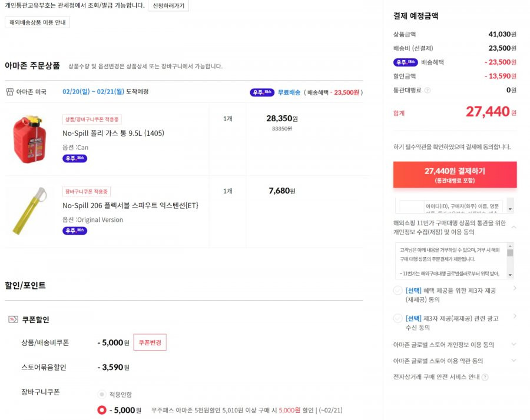This screenshot has width=530, height=420.
Task: Click the 우주패스 badge under No-Spill gas can
Action: pyautogui.click(x=75, y=158)
